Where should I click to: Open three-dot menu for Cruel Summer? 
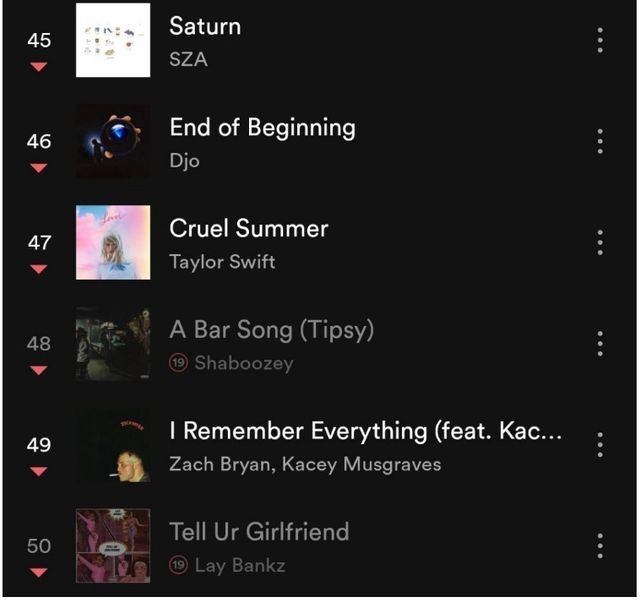(x=600, y=242)
